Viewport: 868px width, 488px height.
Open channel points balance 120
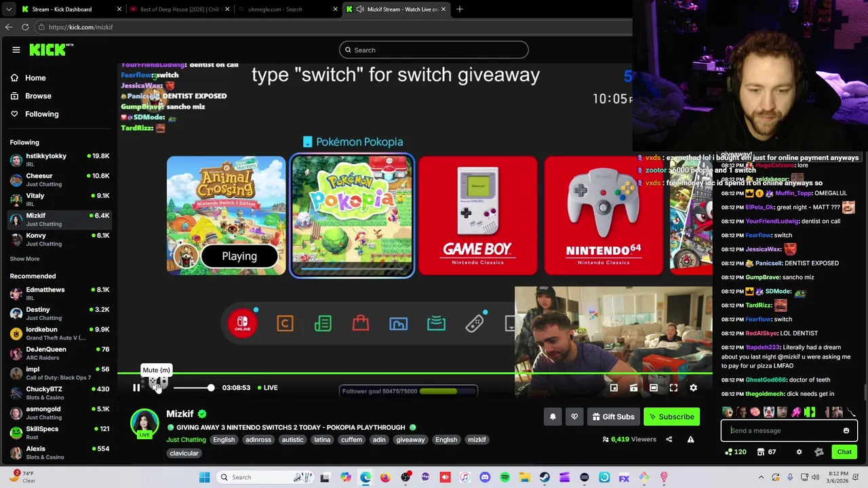click(x=736, y=452)
